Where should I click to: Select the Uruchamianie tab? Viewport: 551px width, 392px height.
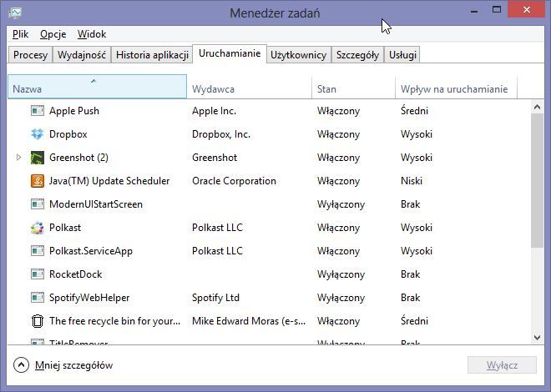(x=230, y=53)
